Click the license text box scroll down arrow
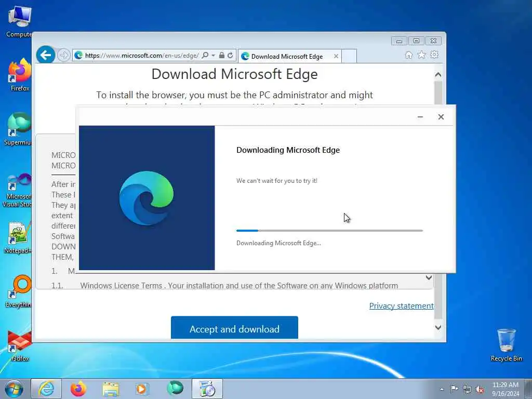 [x=429, y=277]
